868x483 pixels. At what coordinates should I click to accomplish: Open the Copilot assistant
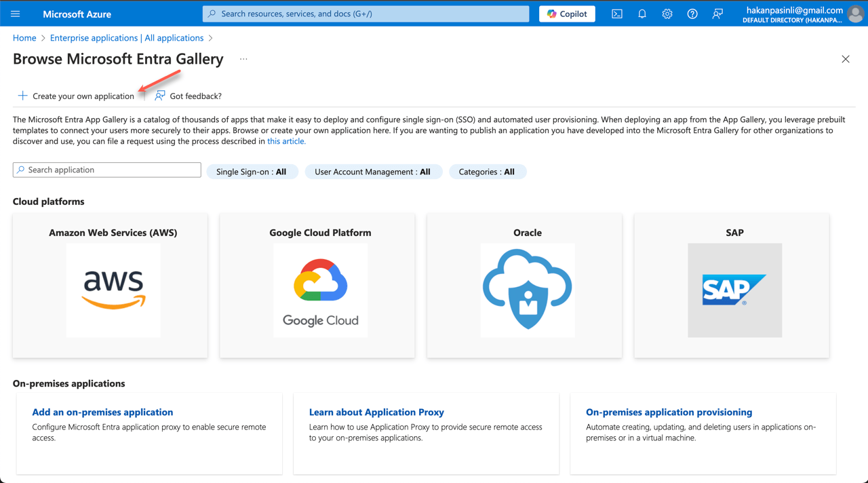(567, 14)
